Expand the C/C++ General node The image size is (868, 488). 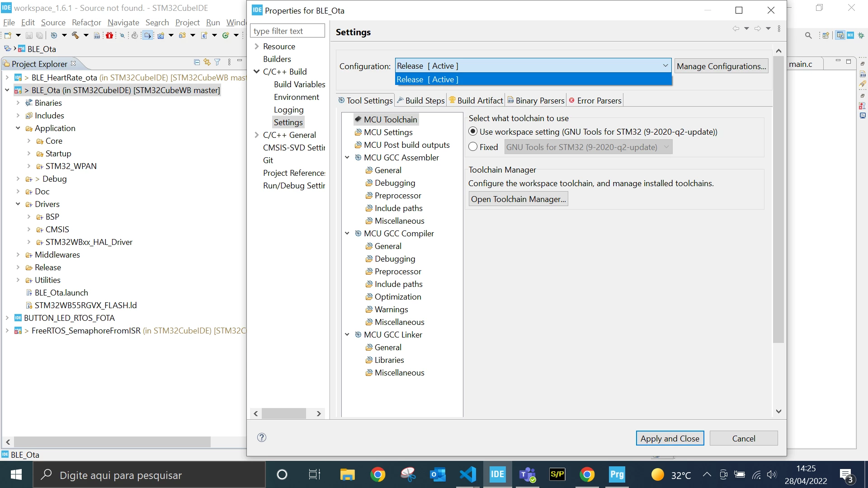click(x=257, y=135)
